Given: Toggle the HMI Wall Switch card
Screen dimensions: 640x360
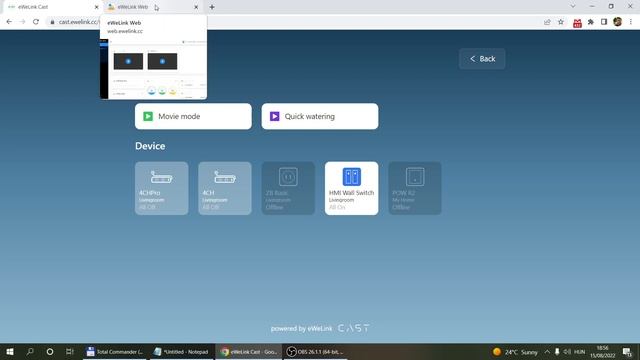Looking at the screenshot, I should click(x=351, y=188).
